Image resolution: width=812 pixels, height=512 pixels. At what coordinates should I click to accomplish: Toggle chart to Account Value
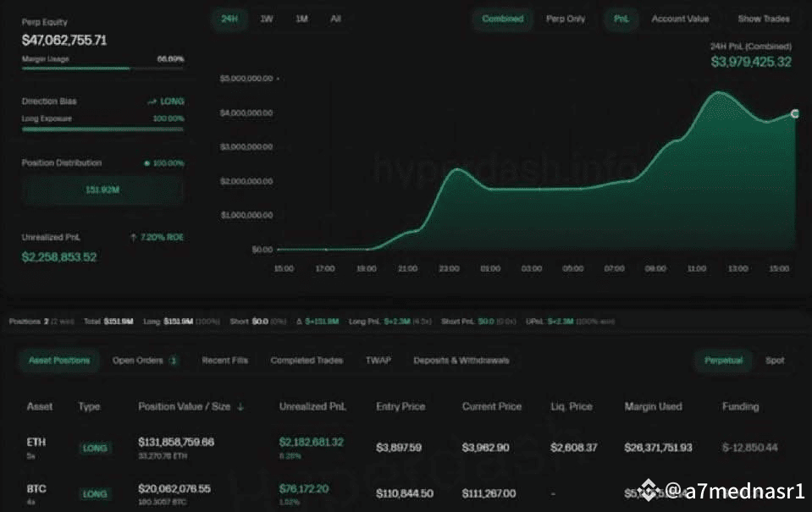click(680, 19)
